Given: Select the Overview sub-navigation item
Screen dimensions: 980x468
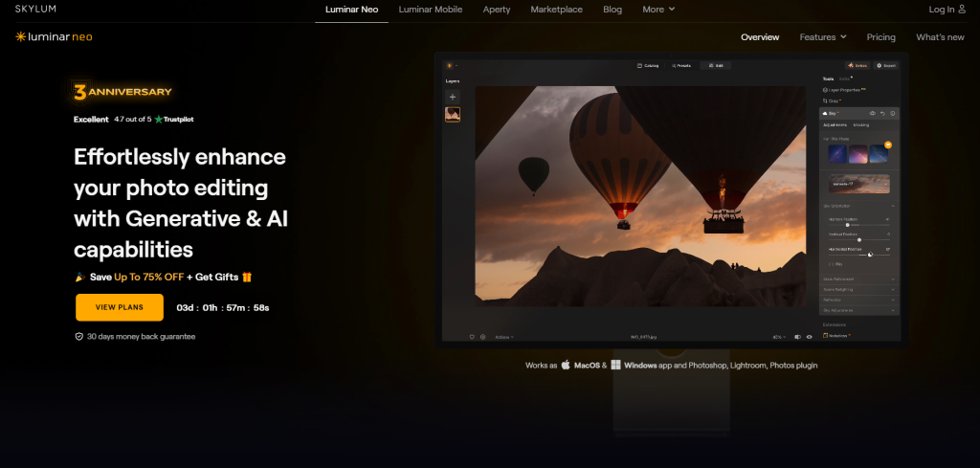Looking at the screenshot, I should [x=760, y=37].
